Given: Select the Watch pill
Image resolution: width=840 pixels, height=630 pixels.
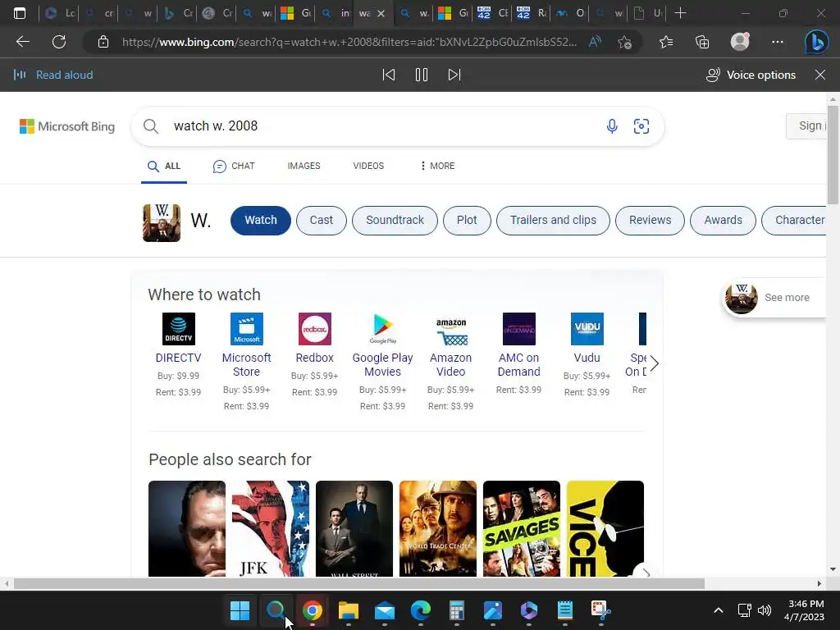Looking at the screenshot, I should tap(261, 220).
